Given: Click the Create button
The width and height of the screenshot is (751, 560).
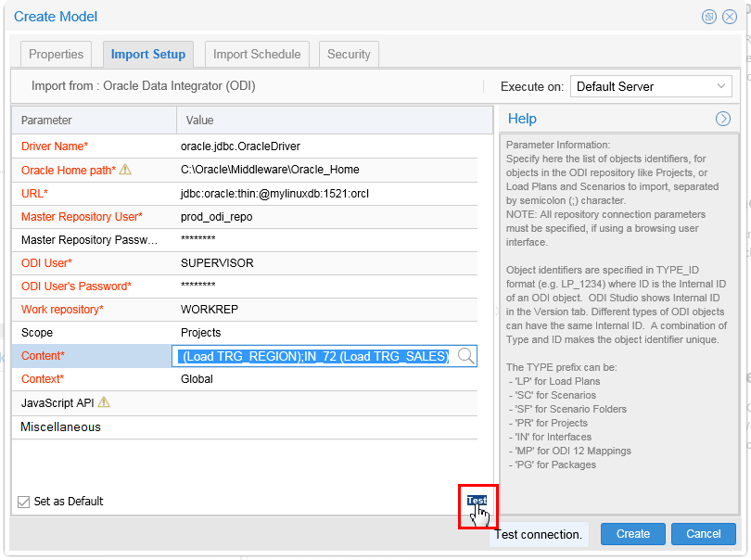Looking at the screenshot, I should pyautogui.click(x=632, y=534).
